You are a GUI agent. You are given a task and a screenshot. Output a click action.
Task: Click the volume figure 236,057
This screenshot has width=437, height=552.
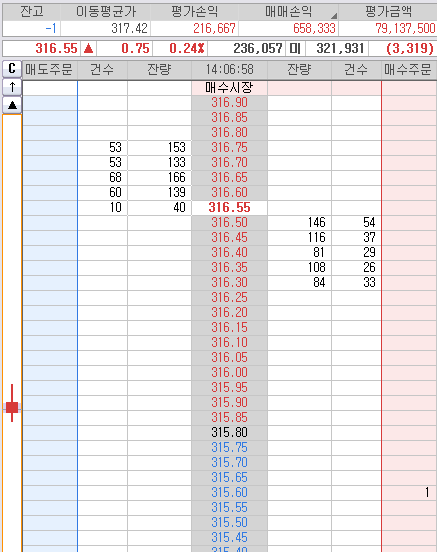(258, 48)
